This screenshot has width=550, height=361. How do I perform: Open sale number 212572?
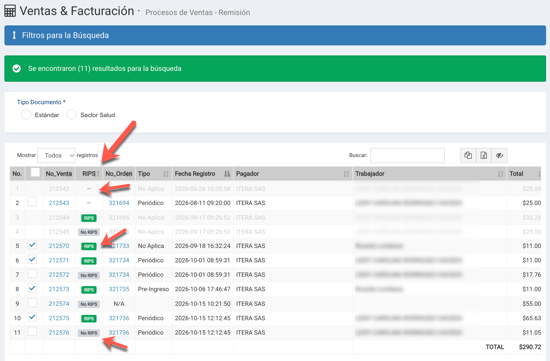pos(59,275)
